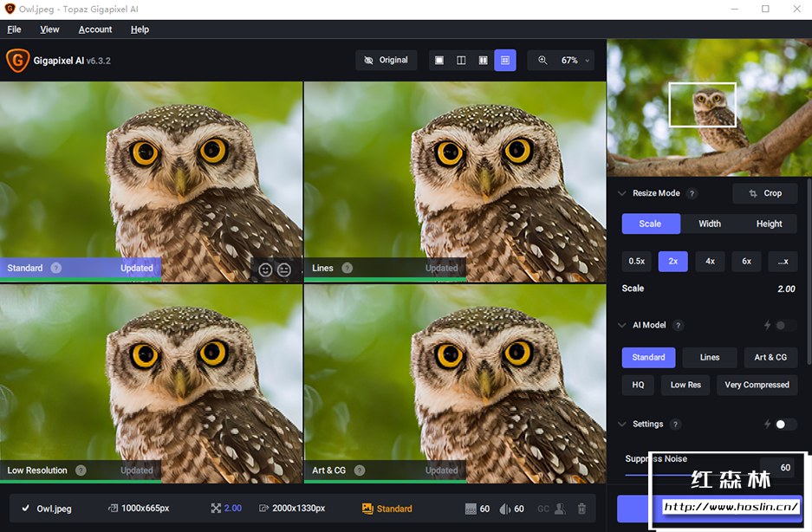Select the side-by-side view layout icon
The height and width of the screenshot is (532, 812).
[x=483, y=61]
